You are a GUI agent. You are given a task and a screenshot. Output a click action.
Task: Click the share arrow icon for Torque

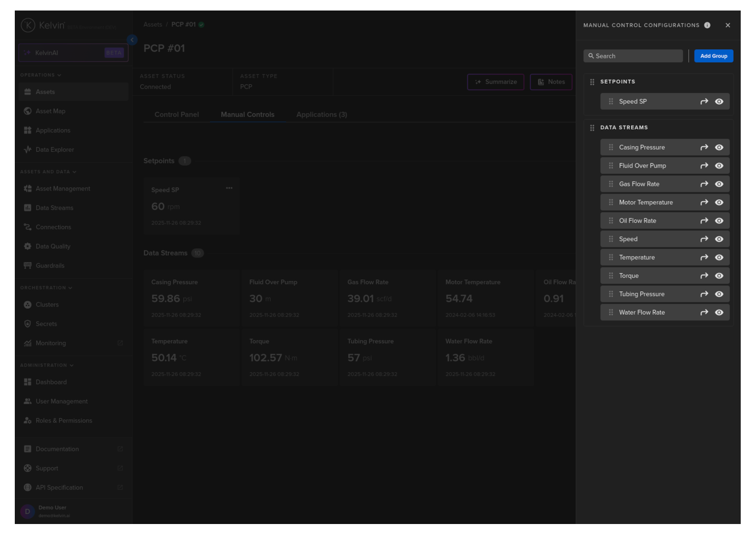pos(704,276)
